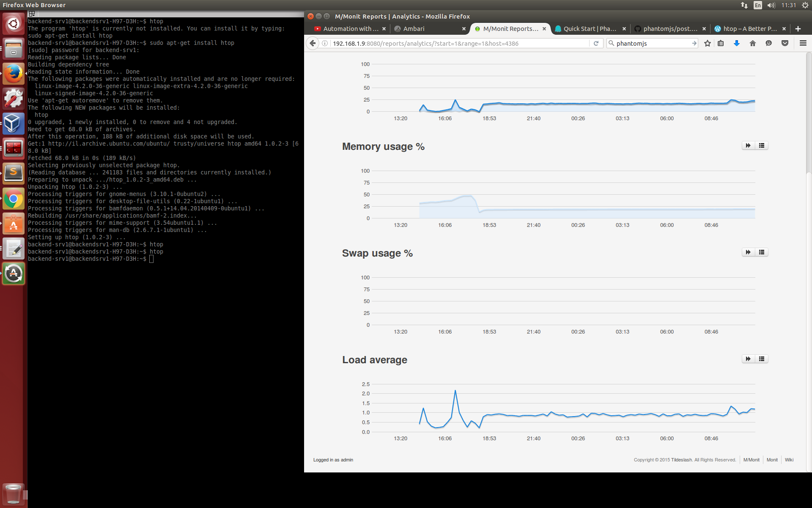Open Software Updater launcher icon

pos(14,273)
